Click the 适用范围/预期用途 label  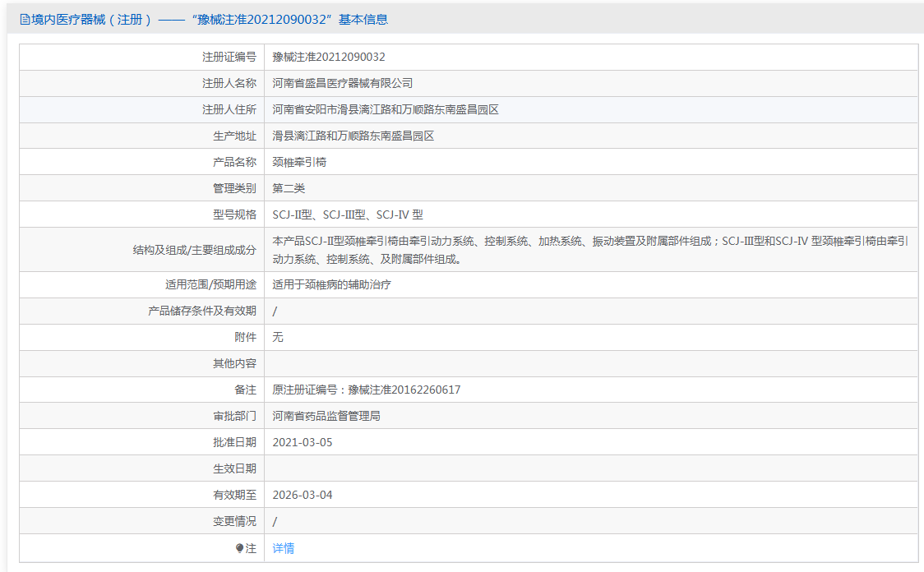[x=211, y=284]
